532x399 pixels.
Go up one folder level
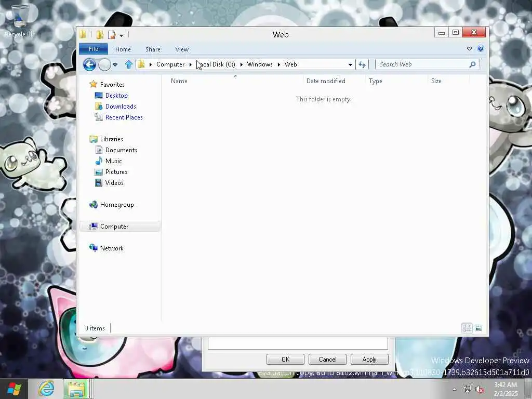129,64
